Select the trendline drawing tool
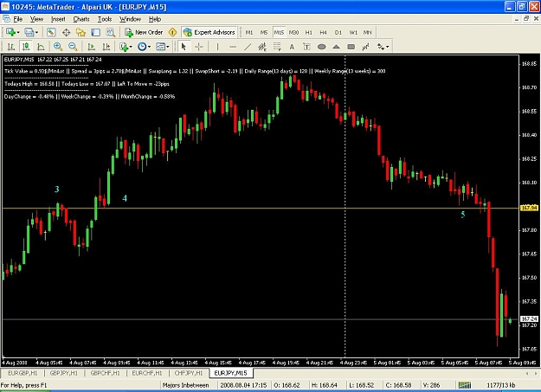 (x=248, y=46)
